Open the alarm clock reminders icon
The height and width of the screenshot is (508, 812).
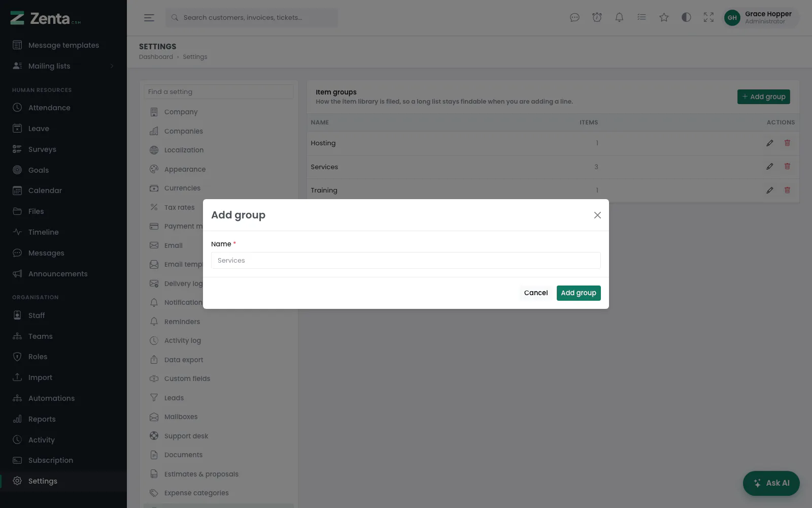pyautogui.click(x=597, y=18)
